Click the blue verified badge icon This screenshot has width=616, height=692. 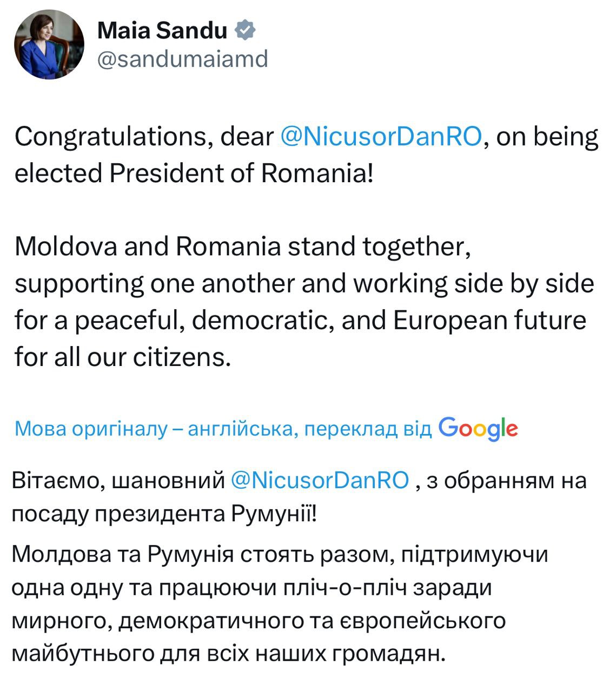(x=246, y=30)
